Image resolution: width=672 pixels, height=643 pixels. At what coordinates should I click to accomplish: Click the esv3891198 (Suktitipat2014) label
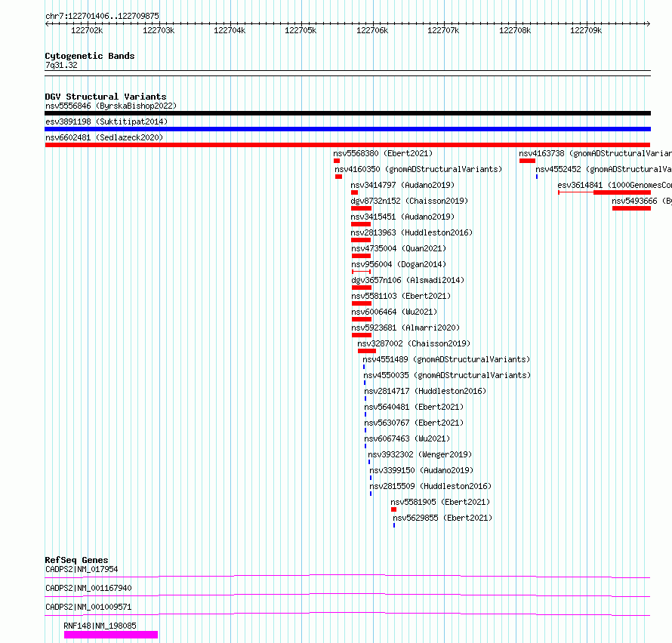106,122
